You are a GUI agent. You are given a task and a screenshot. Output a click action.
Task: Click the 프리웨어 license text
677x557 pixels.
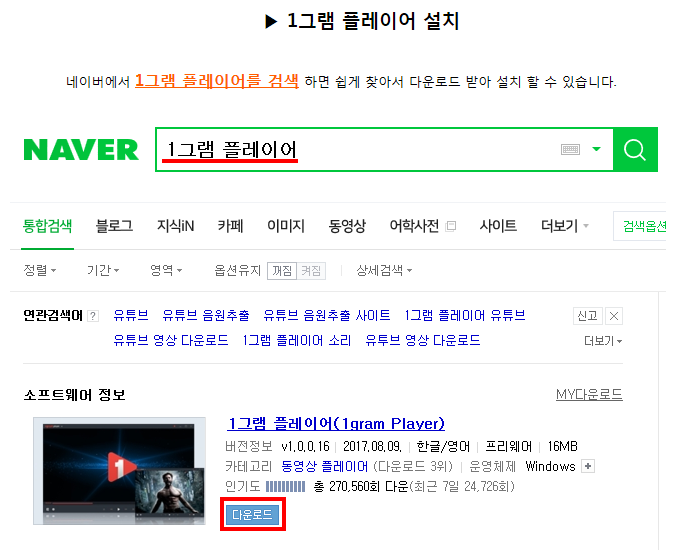coord(509,446)
